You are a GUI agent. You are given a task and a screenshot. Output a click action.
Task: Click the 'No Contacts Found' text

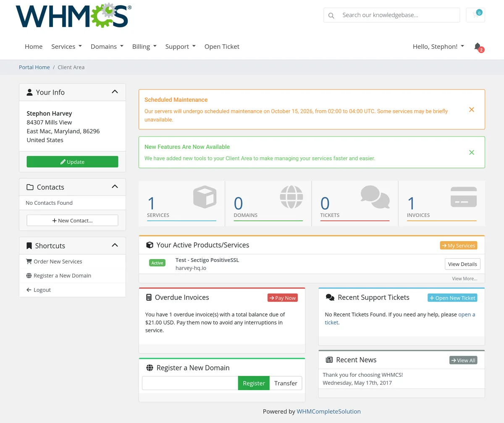point(49,203)
